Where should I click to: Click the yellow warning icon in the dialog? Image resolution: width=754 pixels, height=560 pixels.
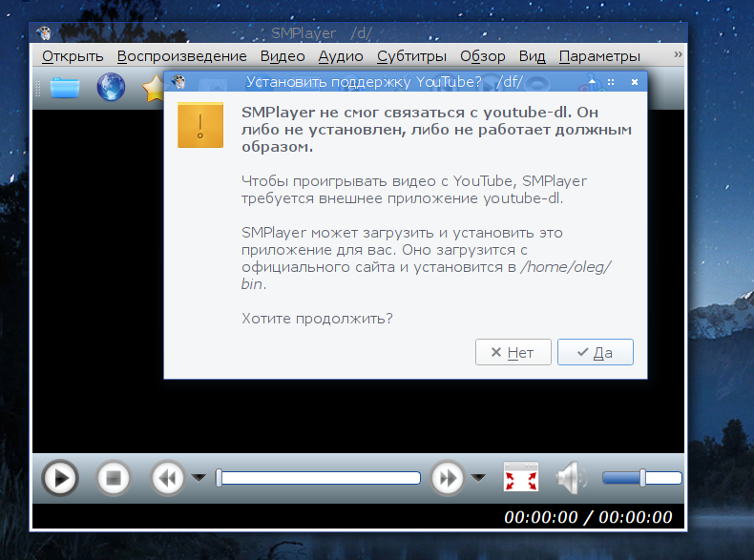click(200, 125)
